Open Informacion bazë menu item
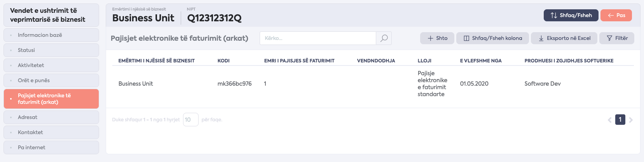 click(x=51, y=35)
